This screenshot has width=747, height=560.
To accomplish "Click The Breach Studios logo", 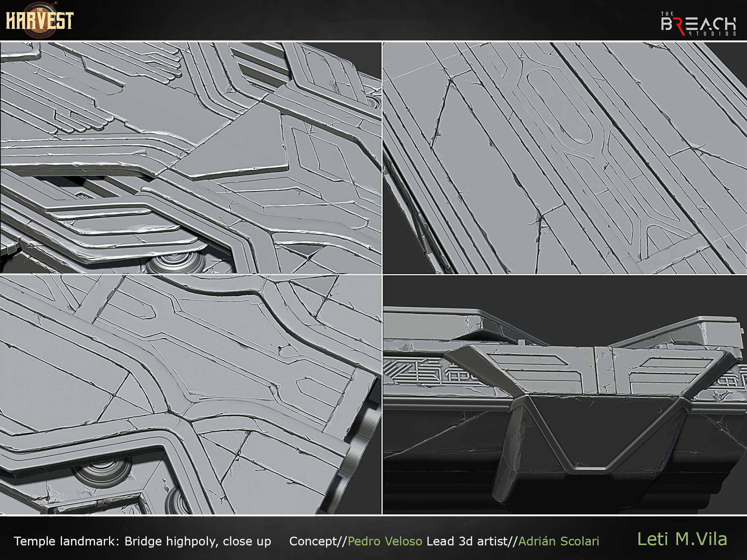I will [698, 24].
